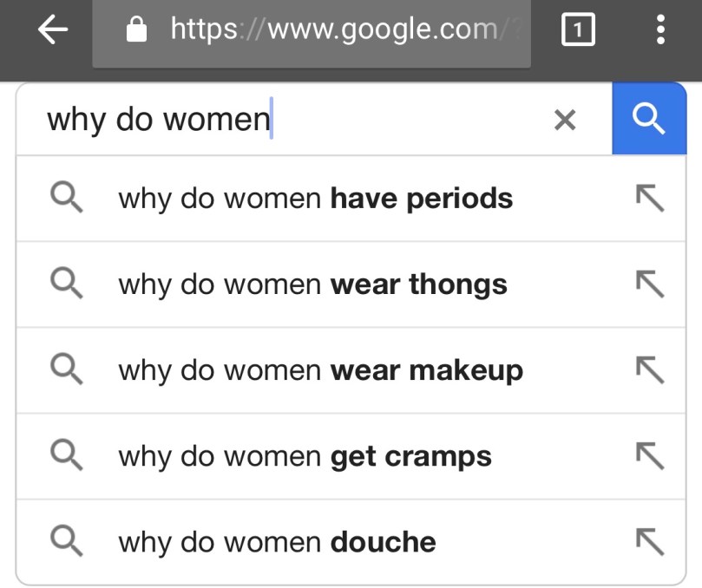This screenshot has width=702, height=588.
Task: Tap the padlock icon in address bar
Action: (x=137, y=31)
